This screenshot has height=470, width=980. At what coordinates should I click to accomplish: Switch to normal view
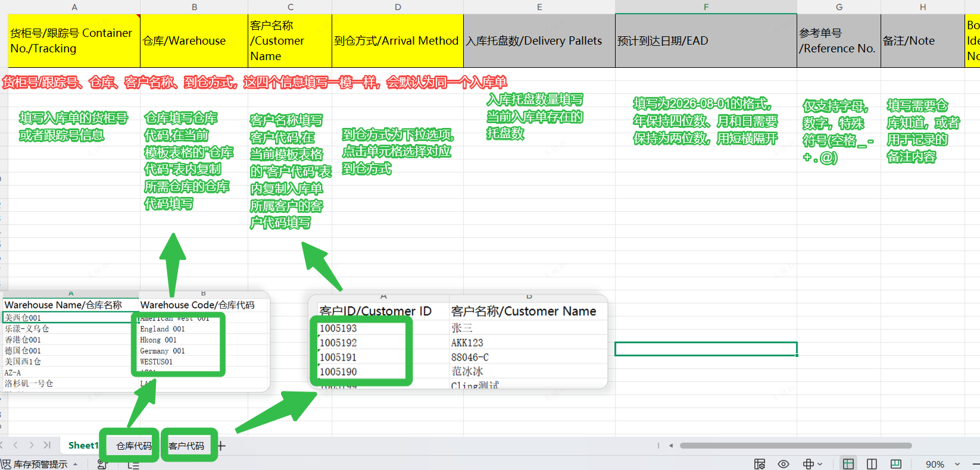[x=848, y=464]
